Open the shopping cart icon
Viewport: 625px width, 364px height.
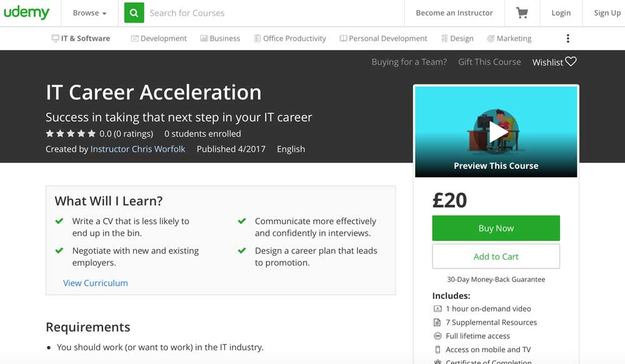click(522, 13)
